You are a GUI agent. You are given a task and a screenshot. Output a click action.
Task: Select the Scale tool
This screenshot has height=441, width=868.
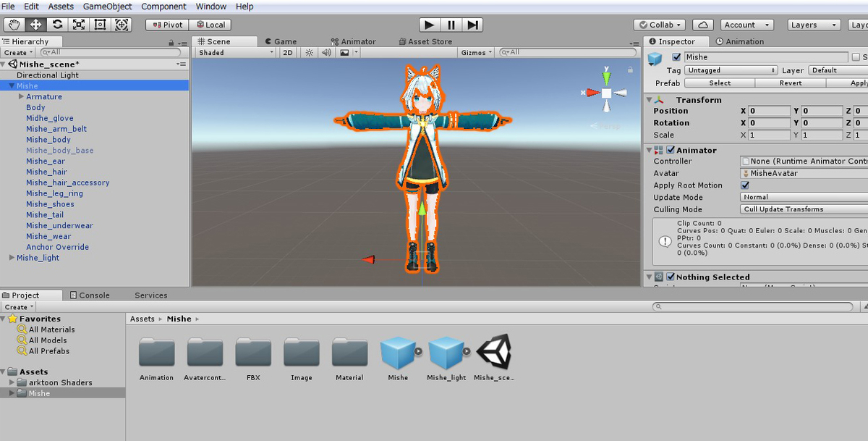click(x=79, y=25)
